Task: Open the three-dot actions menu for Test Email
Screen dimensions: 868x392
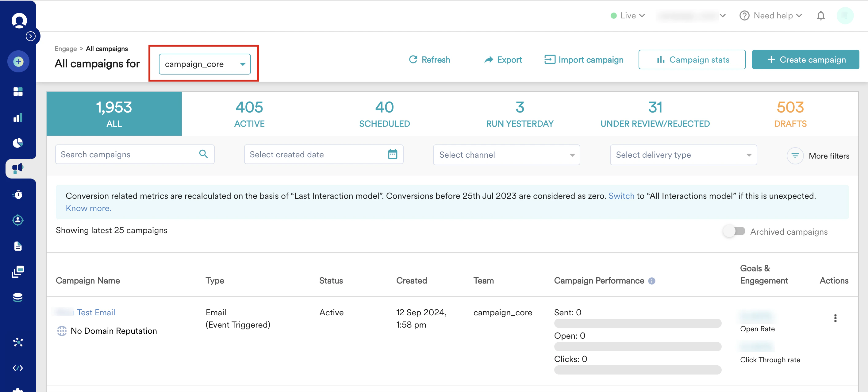Action: pos(835,318)
